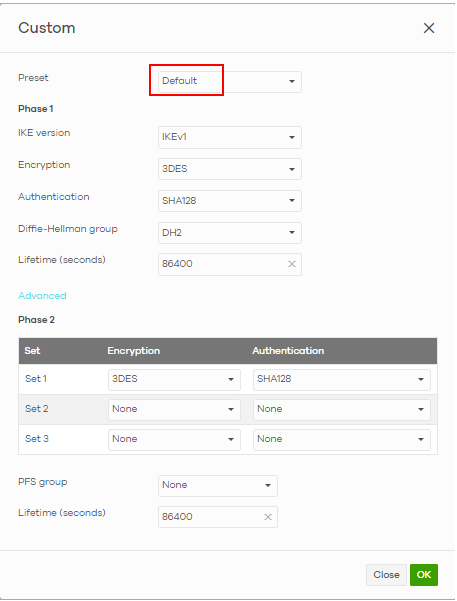The width and height of the screenshot is (457, 601).
Task: Open Set 2 Encryption dropdown
Action: [x=174, y=409]
